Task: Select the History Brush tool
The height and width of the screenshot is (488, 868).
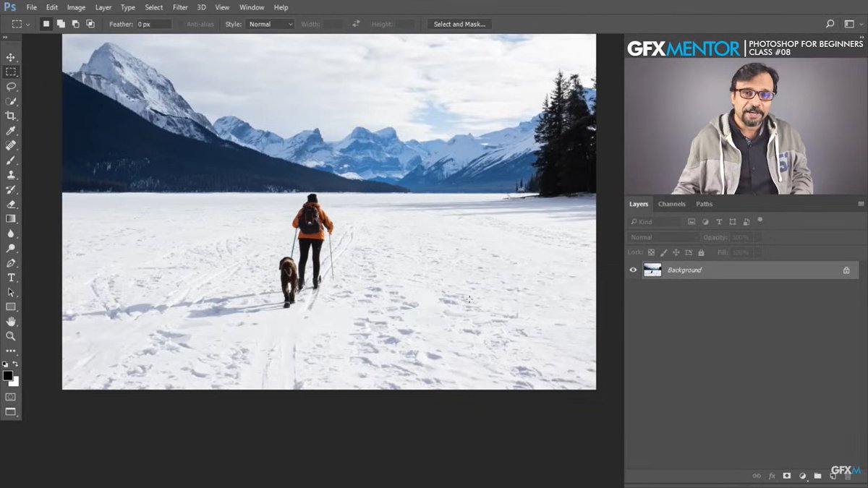Action: 11,189
